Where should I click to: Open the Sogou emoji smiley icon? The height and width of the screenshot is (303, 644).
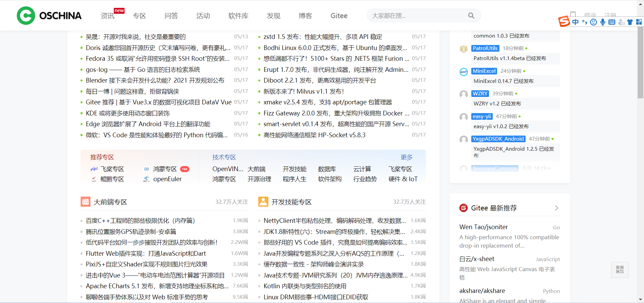pyautogui.click(x=593, y=22)
